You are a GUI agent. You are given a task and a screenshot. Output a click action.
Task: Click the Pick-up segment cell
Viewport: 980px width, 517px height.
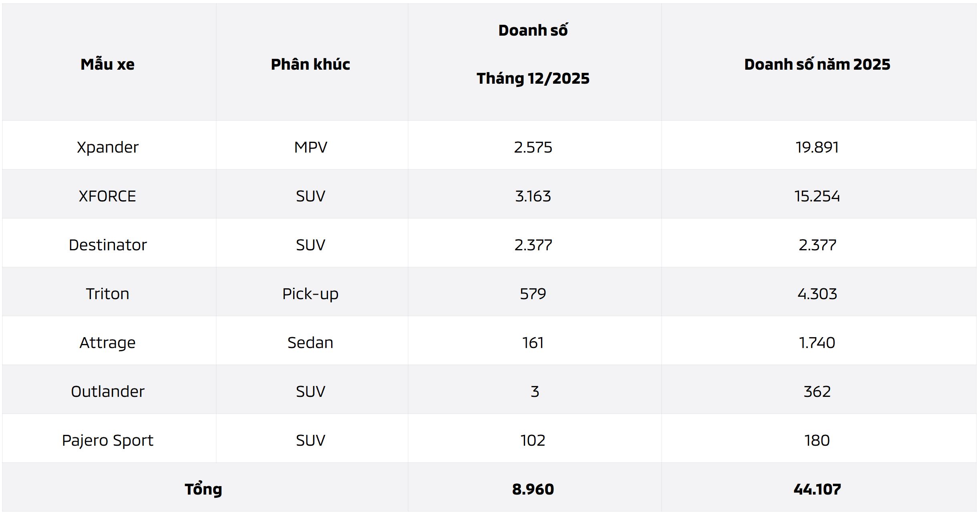click(310, 294)
